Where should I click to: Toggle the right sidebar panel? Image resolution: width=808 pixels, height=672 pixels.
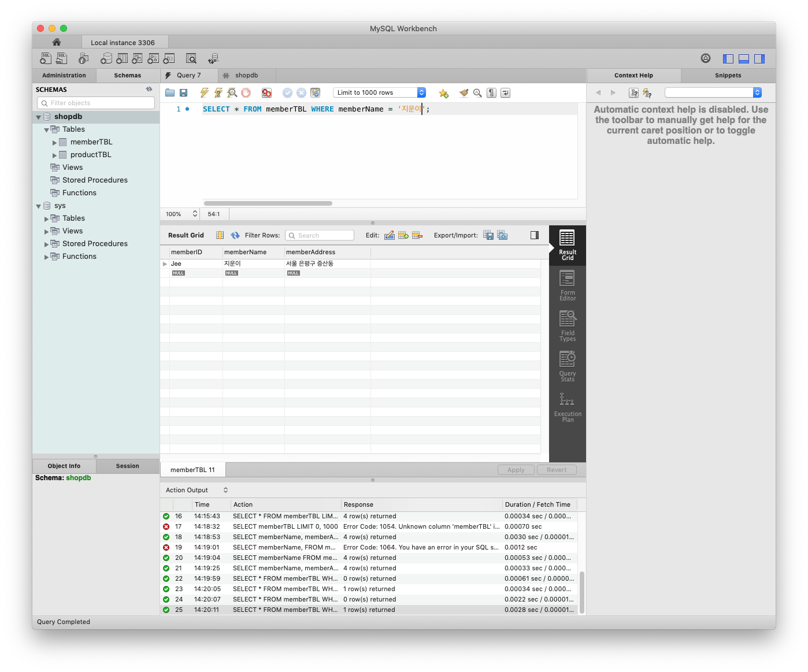point(759,58)
